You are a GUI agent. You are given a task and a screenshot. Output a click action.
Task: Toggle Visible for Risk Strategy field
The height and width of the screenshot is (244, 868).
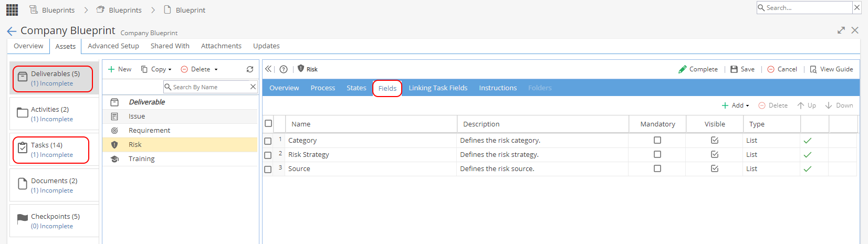pyautogui.click(x=715, y=154)
